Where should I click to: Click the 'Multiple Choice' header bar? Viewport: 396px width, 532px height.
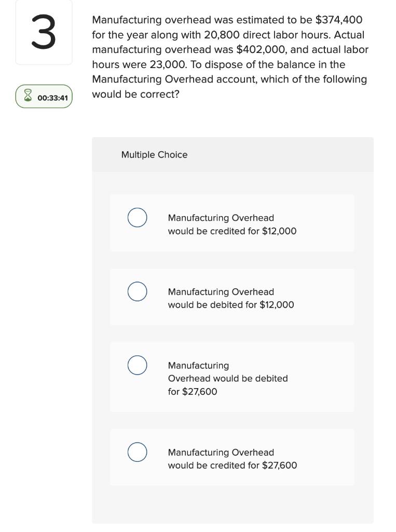[232, 154]
